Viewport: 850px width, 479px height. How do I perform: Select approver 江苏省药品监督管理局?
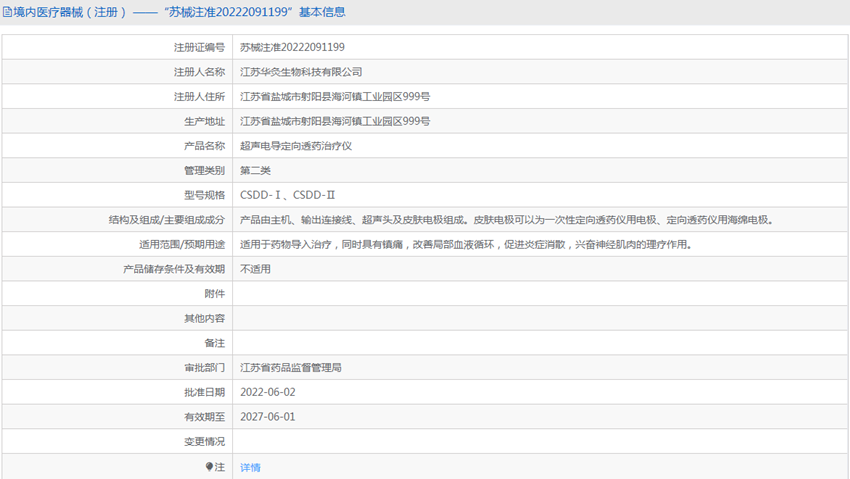point(291,368)
